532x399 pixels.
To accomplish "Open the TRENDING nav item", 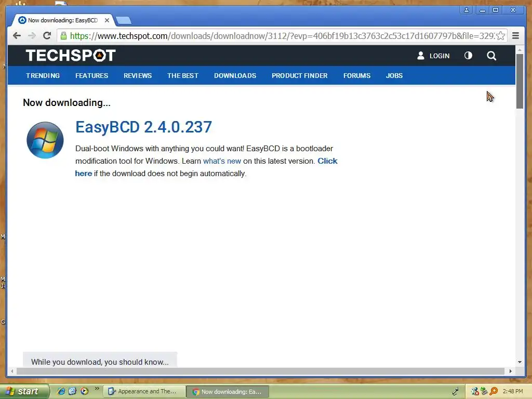I will click(x=43, y=76).
